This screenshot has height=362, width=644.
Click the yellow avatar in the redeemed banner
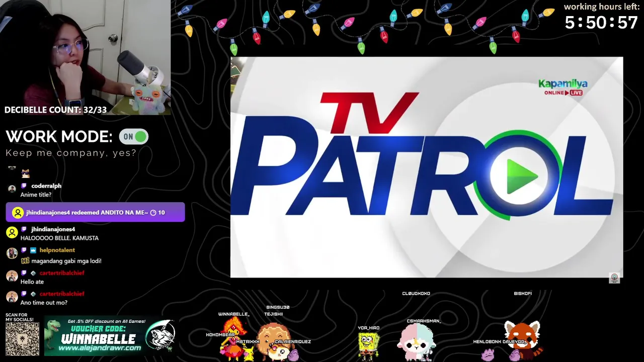(x=18, y=213)
